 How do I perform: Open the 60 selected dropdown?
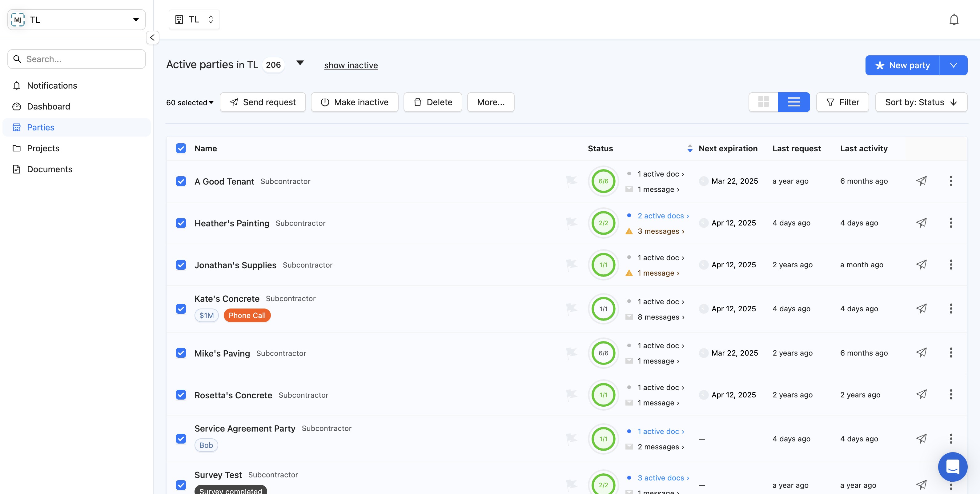(x=190, y=102)
